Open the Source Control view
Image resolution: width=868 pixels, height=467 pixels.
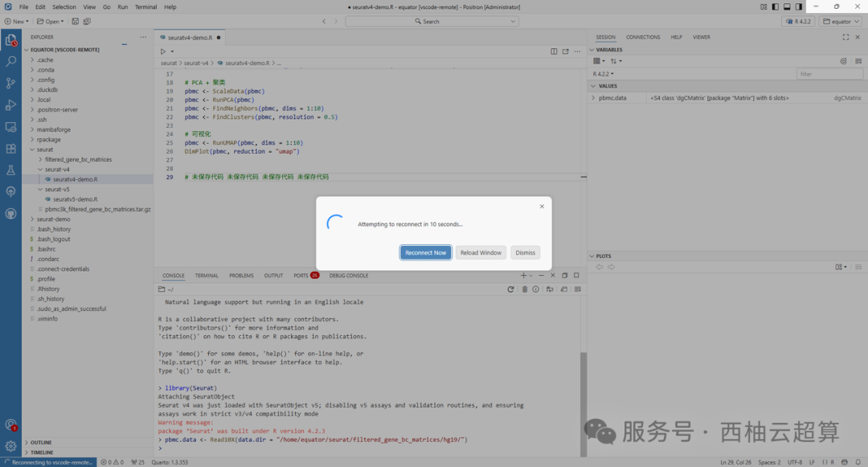(x=10, y=83)
